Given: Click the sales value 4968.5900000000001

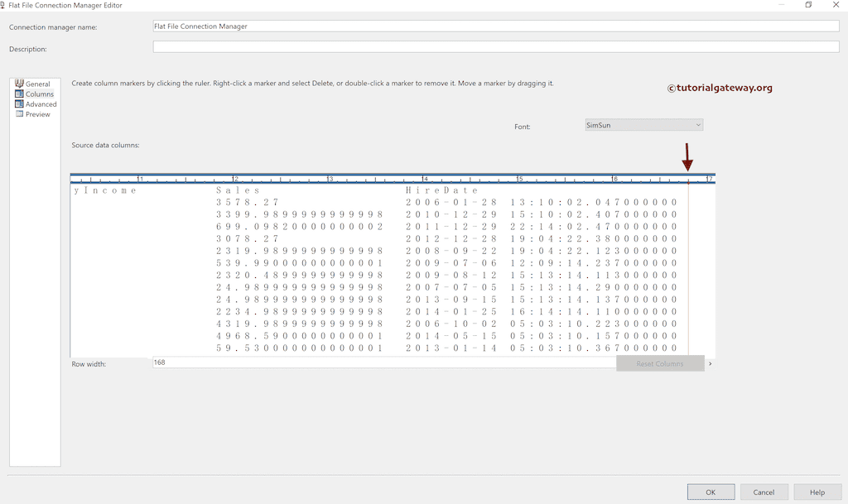Looking at the screenshot, I should click(x=300, y=336).
